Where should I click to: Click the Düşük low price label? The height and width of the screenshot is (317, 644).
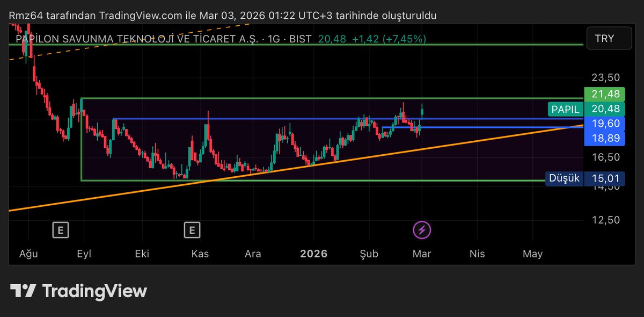click(x=564, y=178)
